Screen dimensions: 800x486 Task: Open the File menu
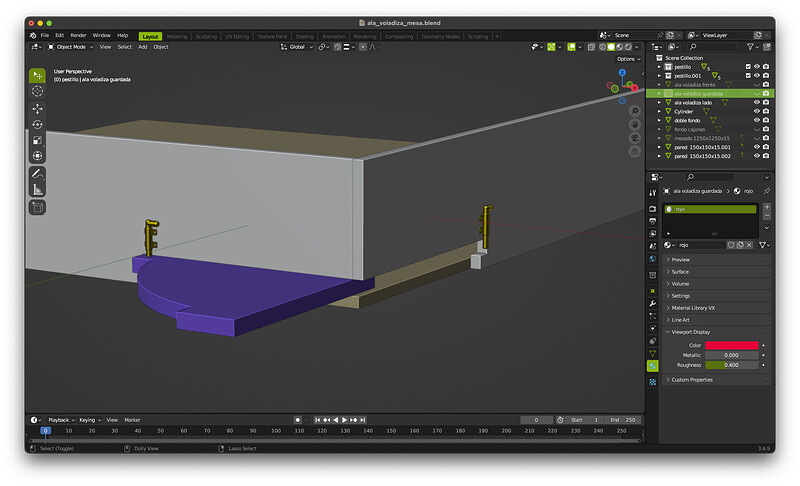pos(45,35)
